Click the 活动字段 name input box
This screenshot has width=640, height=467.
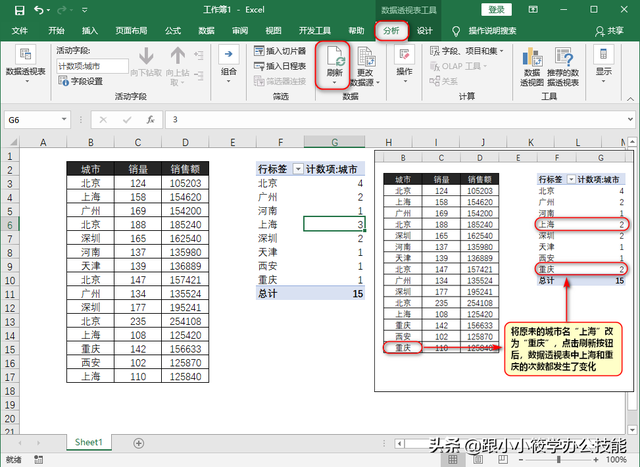pyautogui.click(x=92, y=66)
